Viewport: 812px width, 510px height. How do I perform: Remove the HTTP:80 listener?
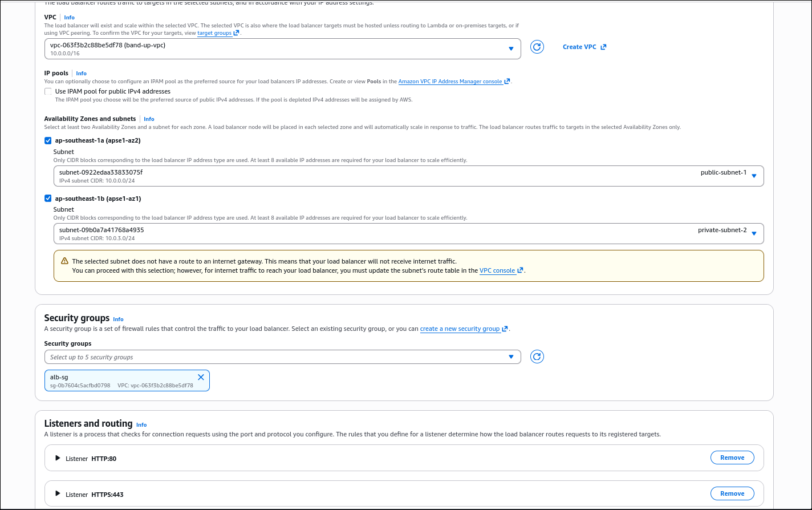pyautogui.click(x=732, y=458)
